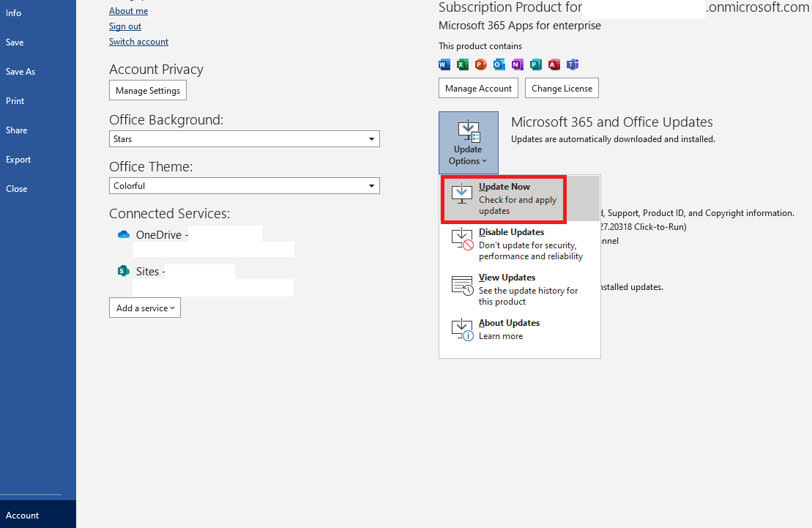This screenshot has height=528, width=812.
Task: Select View Updates menu entry
Action: 520,290
